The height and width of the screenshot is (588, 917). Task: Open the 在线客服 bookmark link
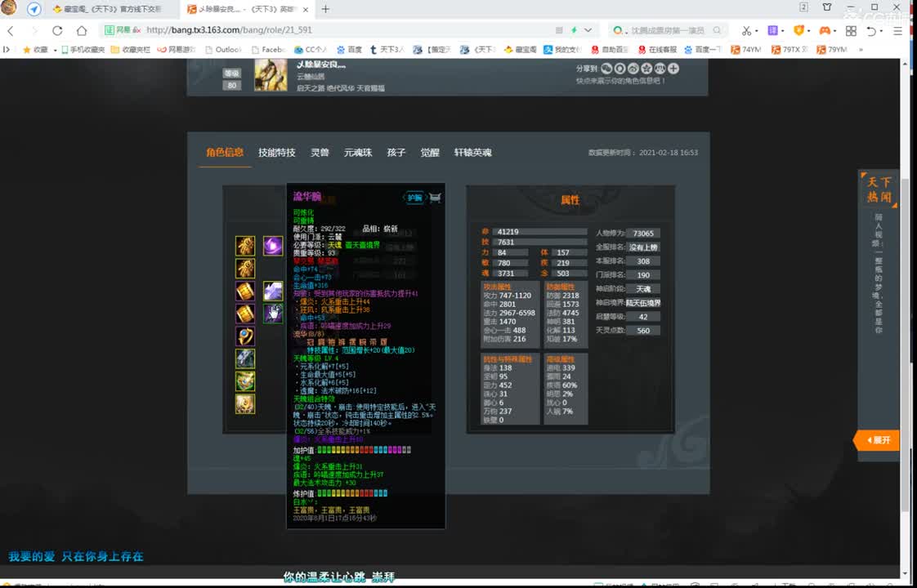[657, 50]
